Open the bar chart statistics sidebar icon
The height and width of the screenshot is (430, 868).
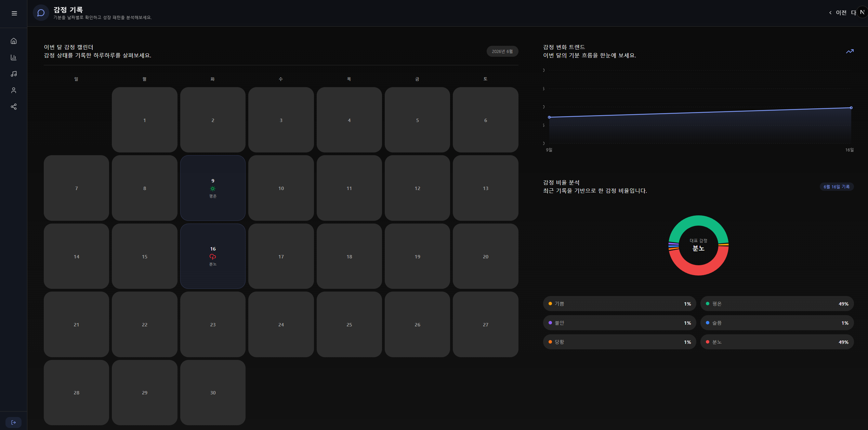[14, 57]
